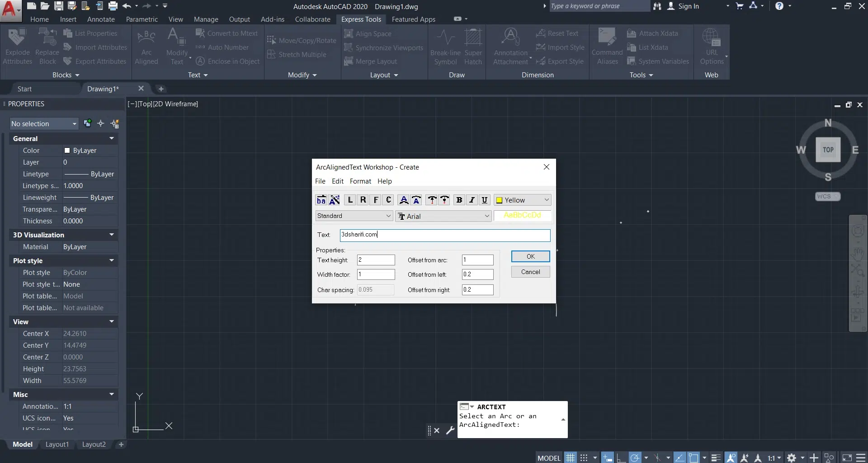
Task: Select Center alignment C button
Action: click(x=388, y=200)
